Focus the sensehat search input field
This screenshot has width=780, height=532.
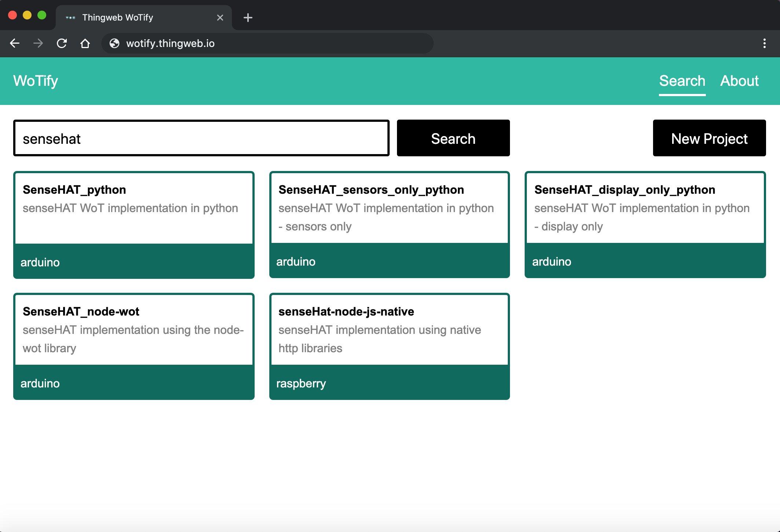(x=201, y=138)
